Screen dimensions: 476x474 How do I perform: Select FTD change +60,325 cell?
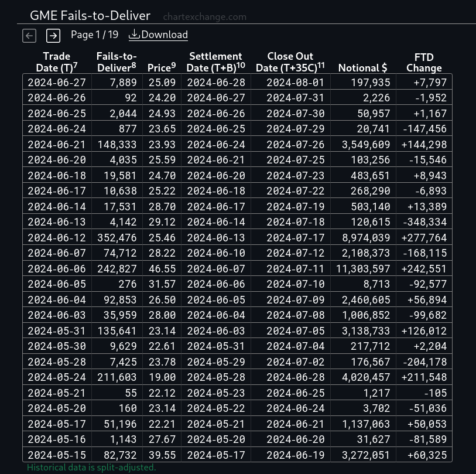(424, 455)
